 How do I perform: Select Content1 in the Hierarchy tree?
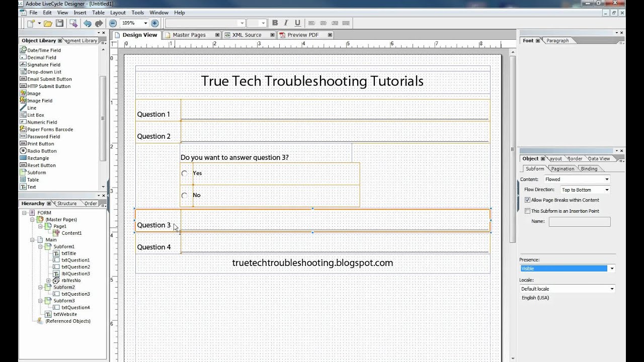click(71, 233)
